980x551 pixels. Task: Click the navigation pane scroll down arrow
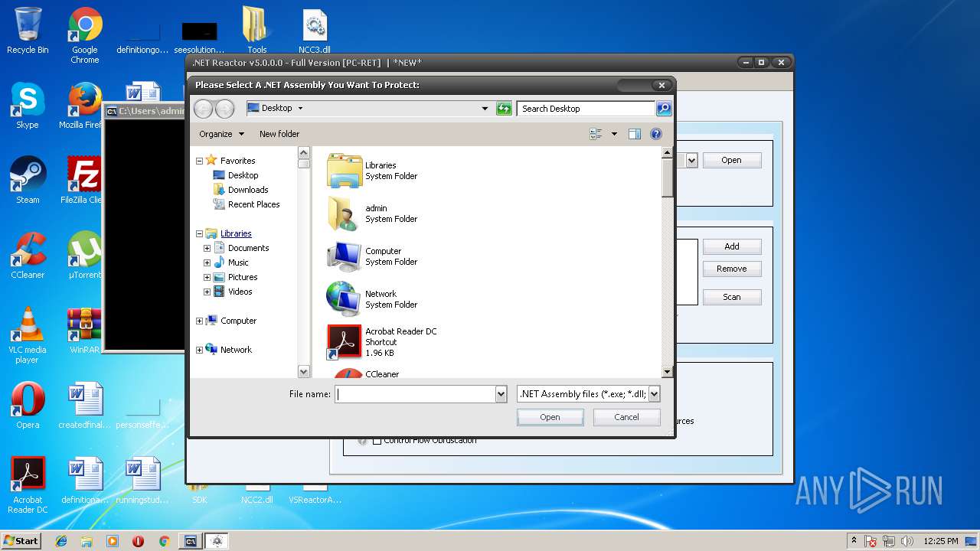tap(304, 371)
